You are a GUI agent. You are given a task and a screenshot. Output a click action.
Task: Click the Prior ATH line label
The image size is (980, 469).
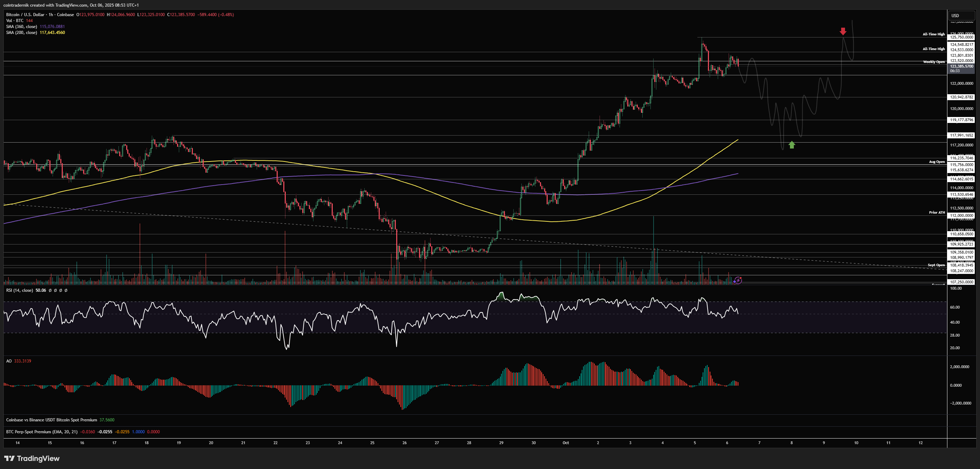(x=937, y=213)
